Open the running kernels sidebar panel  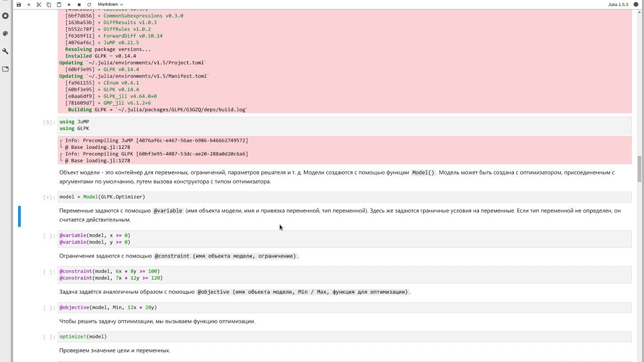[x=6, y=16]
